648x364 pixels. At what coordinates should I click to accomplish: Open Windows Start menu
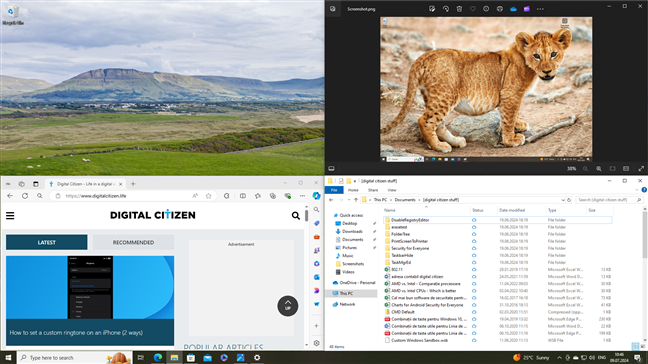tap(8, 357)
